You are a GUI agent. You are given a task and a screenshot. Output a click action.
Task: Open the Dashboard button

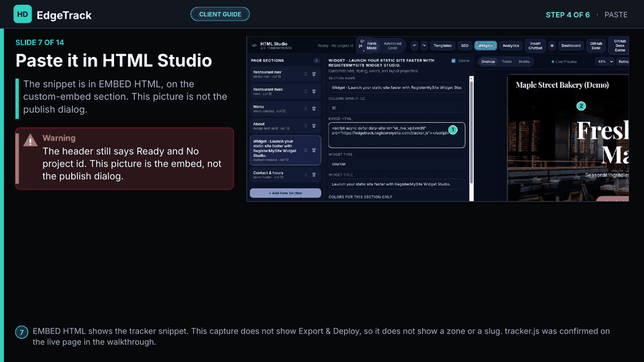pyautogui.click(x=571, y=46)
